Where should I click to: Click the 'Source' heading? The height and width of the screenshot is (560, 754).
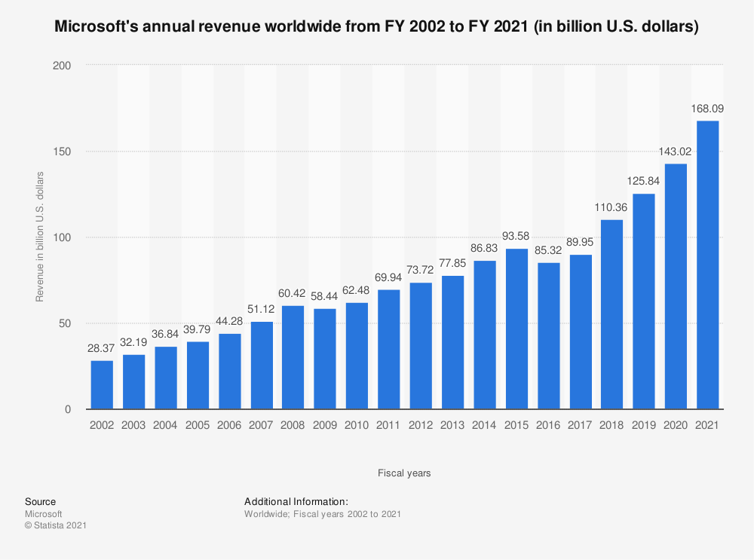point(41,502)
